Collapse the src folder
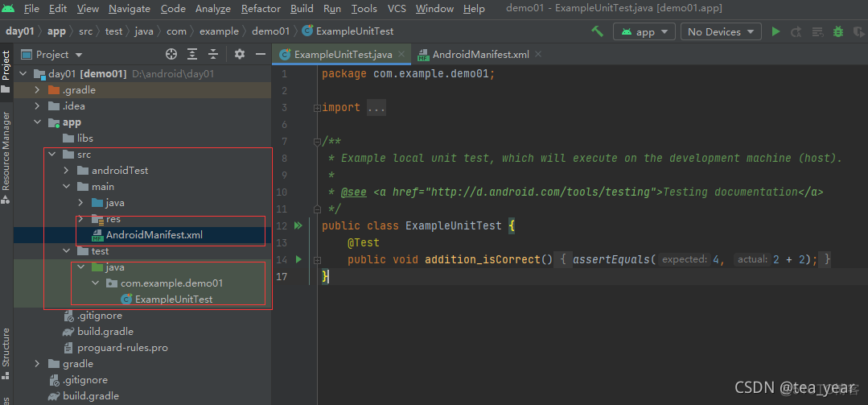Viewport: 868px width, 405px height. (52, 155)
